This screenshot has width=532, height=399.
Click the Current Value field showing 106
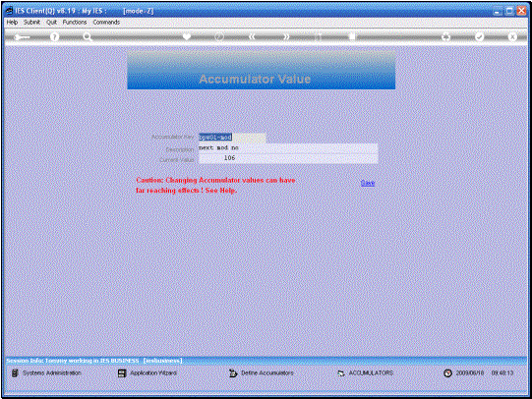(x=288, y=158)
